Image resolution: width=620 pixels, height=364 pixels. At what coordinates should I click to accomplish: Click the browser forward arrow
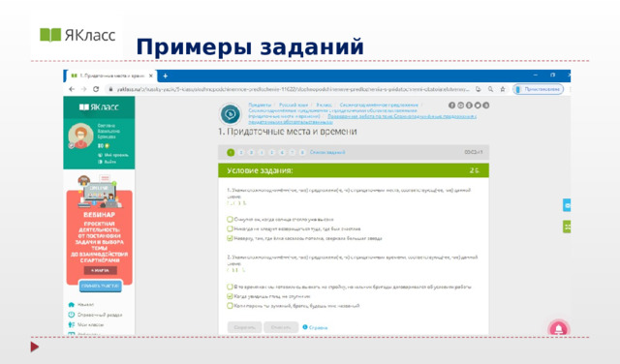tap(83, 89)
